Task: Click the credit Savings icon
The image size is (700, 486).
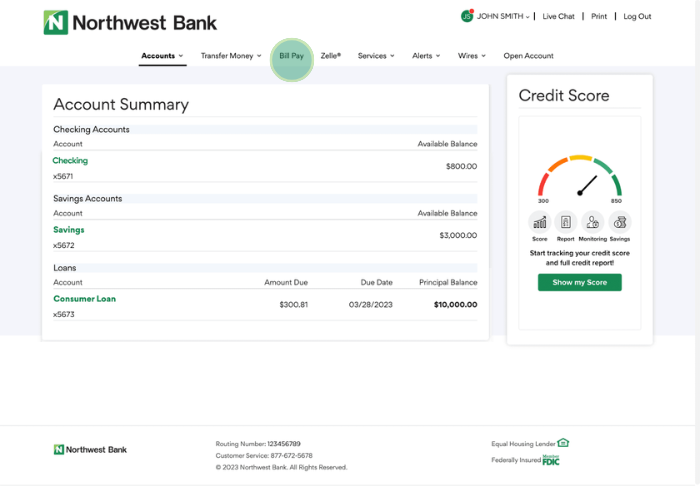Action: click(620, 222)
